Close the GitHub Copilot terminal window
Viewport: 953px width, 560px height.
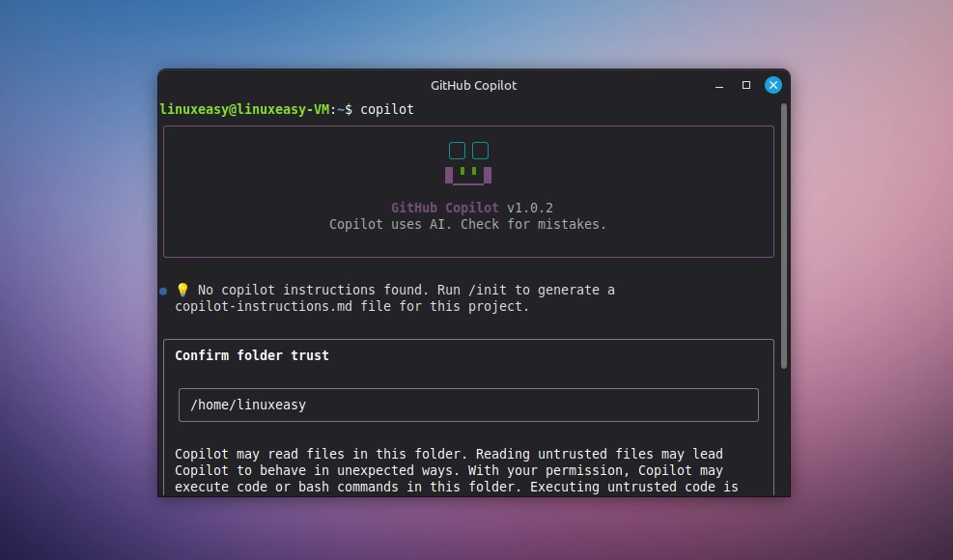point(772,84)
